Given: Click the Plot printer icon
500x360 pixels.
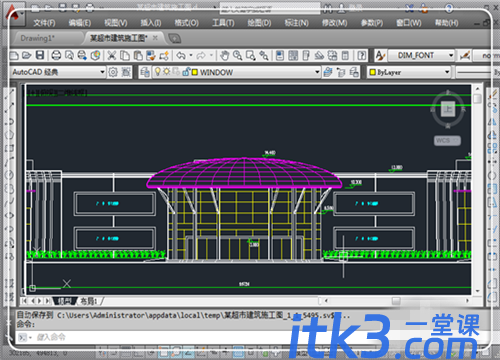Looking at the screenshot, I should point(56,55).
